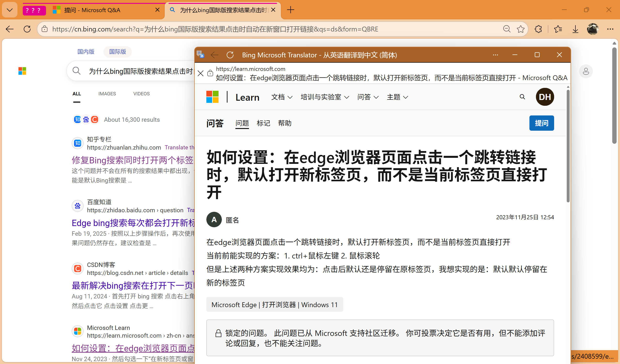Close the Bing search results tab
620x364 pixels.
pyautogui.click(x=273, y=10)
